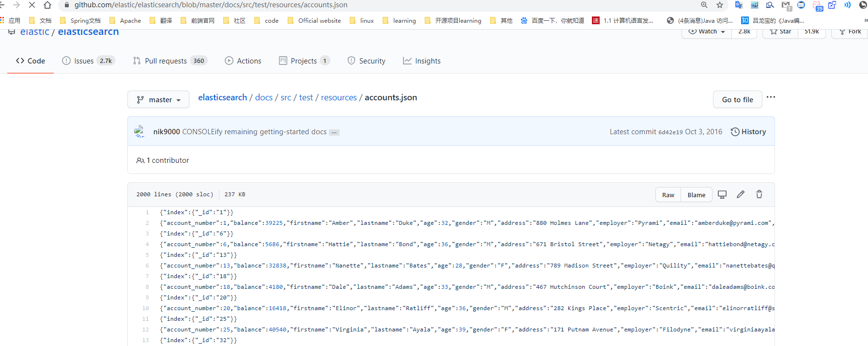Screen dimensions: 868x346
Task: Open the pink cat extension with badge 39
Action: pyautogui.click(x=818, y=6)
